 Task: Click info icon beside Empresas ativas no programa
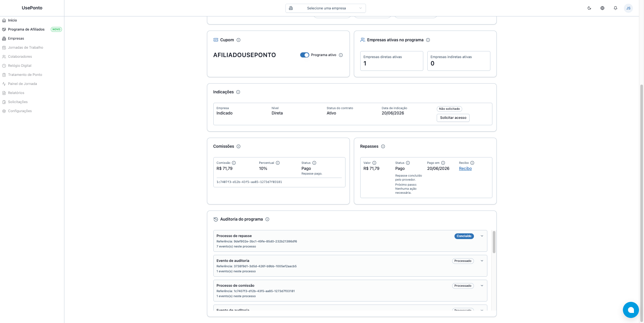(428, 40)
